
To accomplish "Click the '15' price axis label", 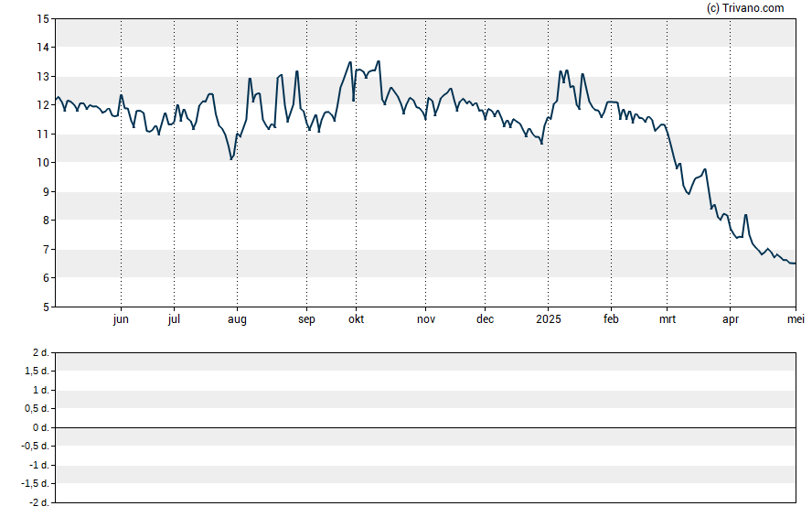I will point(43,19).
